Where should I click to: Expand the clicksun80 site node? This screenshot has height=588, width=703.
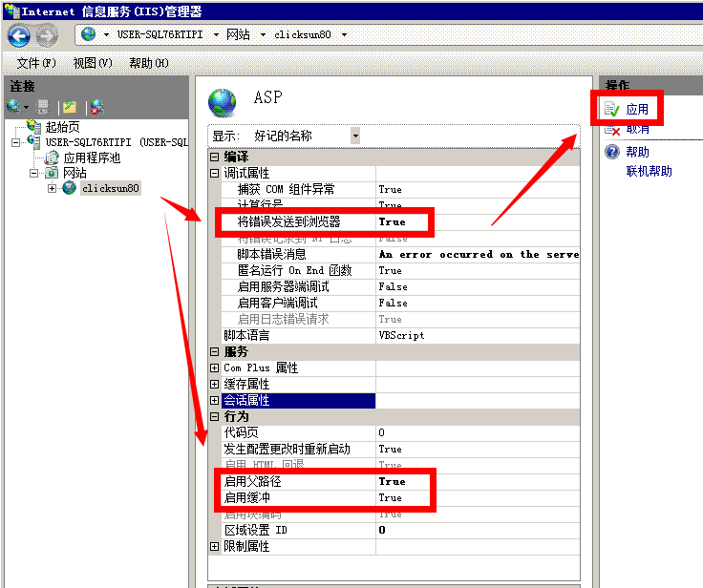pyautogui.click(x=52, y=188)
